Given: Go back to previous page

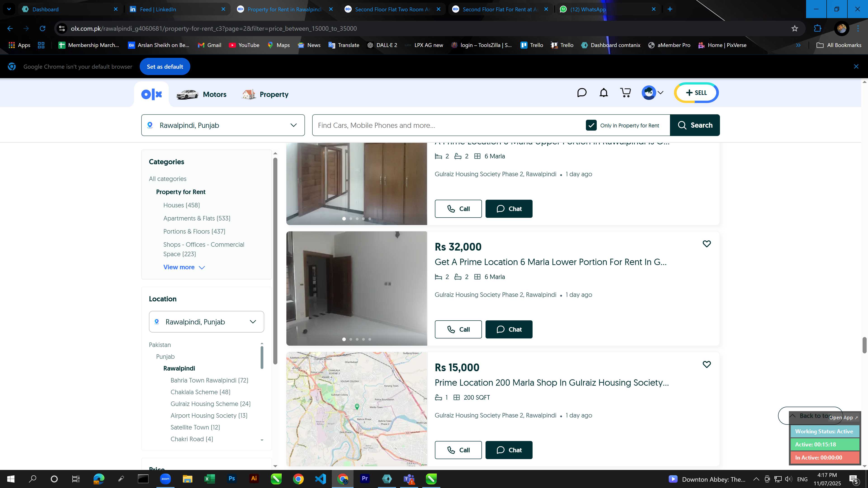Looking at the screenshot, I should click(10, 29).
